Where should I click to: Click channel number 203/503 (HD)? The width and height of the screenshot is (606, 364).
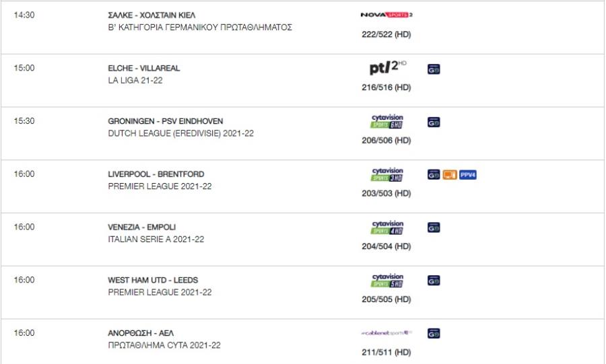(386, 193)
